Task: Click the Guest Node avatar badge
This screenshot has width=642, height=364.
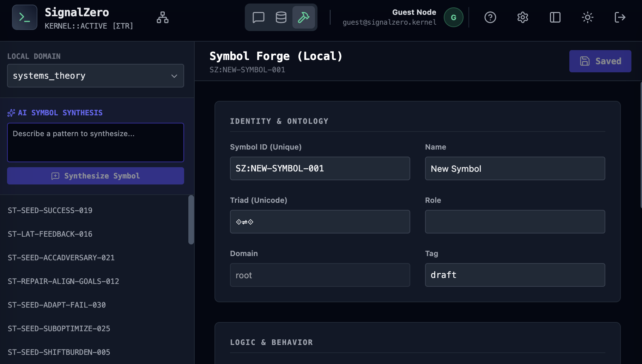Action: click(453, 17)
